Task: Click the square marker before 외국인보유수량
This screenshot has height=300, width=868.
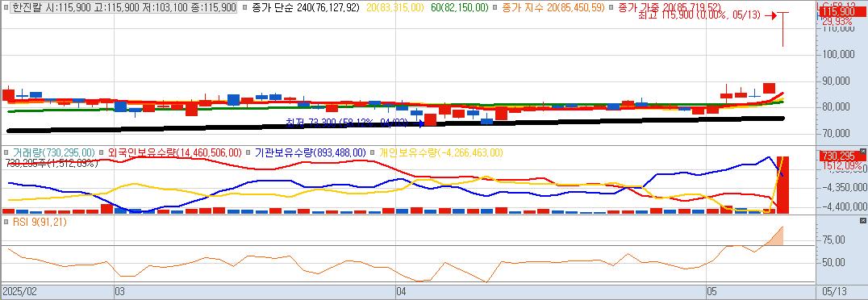Action: point(102,152)
